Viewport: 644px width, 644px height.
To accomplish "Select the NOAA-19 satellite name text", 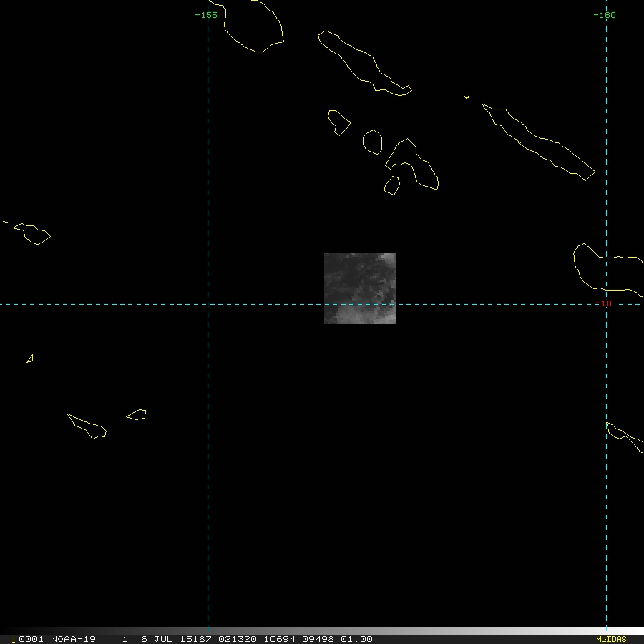I will point(73,639).
